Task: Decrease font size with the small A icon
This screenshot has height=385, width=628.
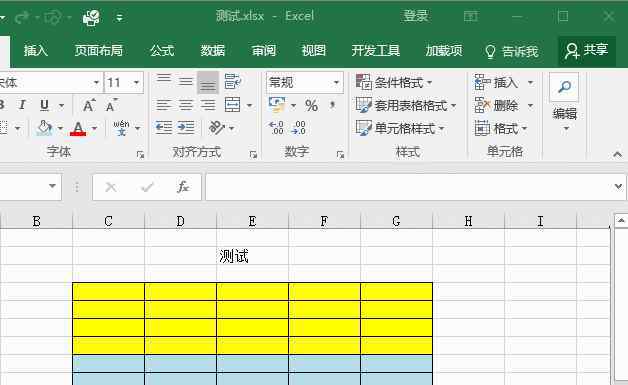Action: [x=111, y=105]
